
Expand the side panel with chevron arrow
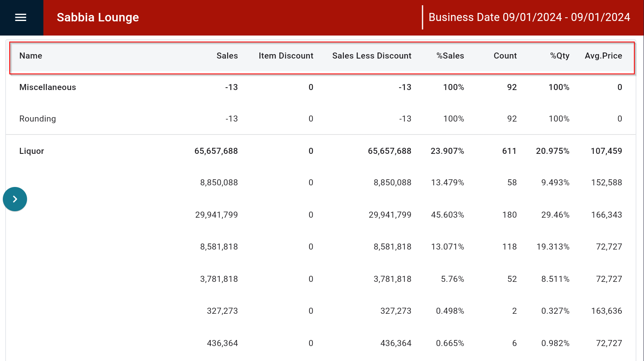(15, 199)
